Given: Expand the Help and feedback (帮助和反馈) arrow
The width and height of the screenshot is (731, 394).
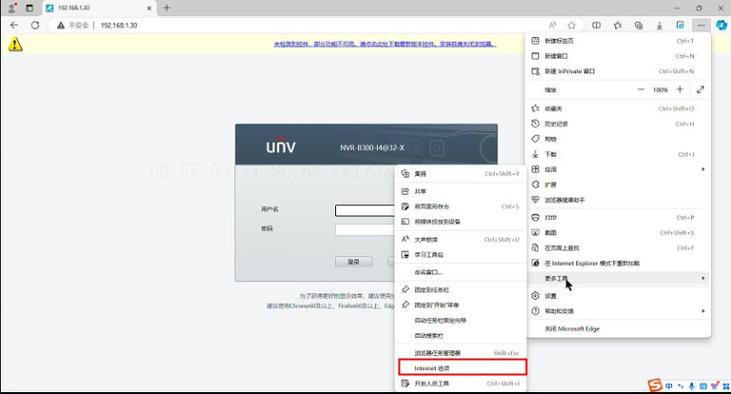Looking at the screenshot, I should [x=703, y=311].
